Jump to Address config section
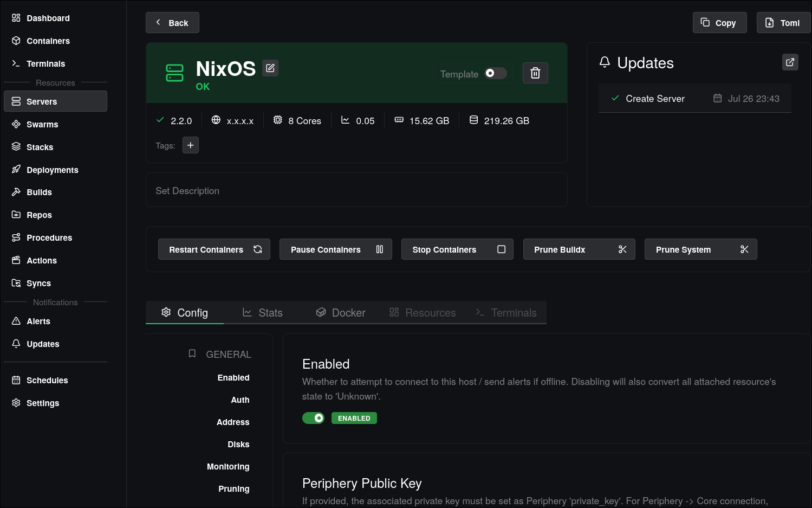This screenshot has height=508, width=812. click(x=233, y=422)
